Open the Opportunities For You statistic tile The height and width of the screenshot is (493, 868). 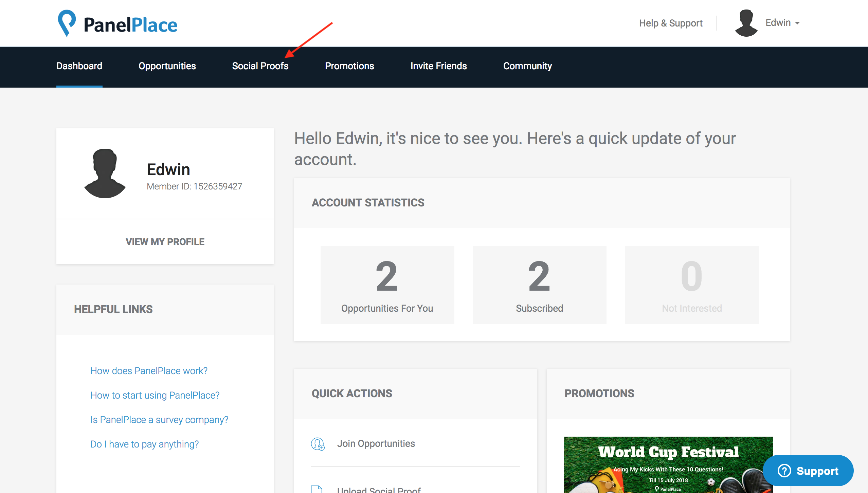coord(387,285)
